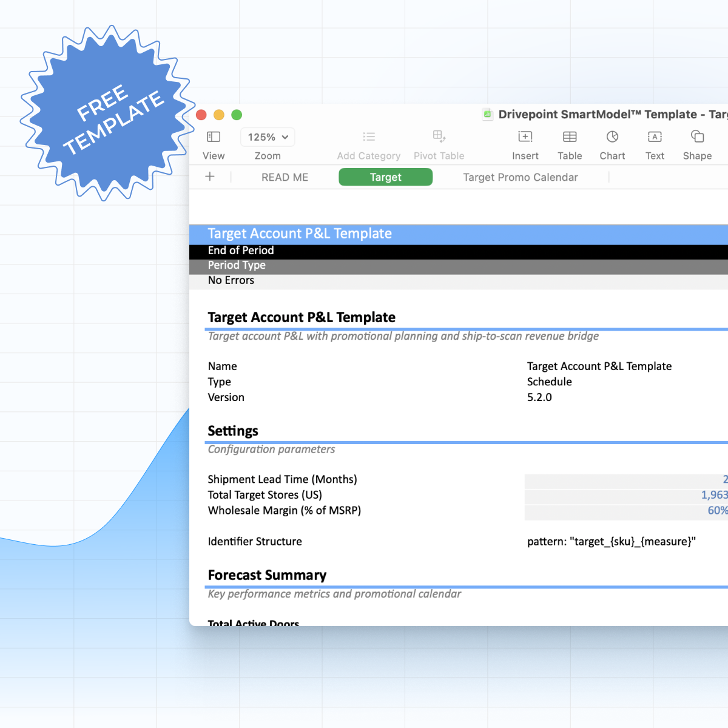Select the 'Total Active Doors' row label

pyautogui.click(x=254, y=622)
